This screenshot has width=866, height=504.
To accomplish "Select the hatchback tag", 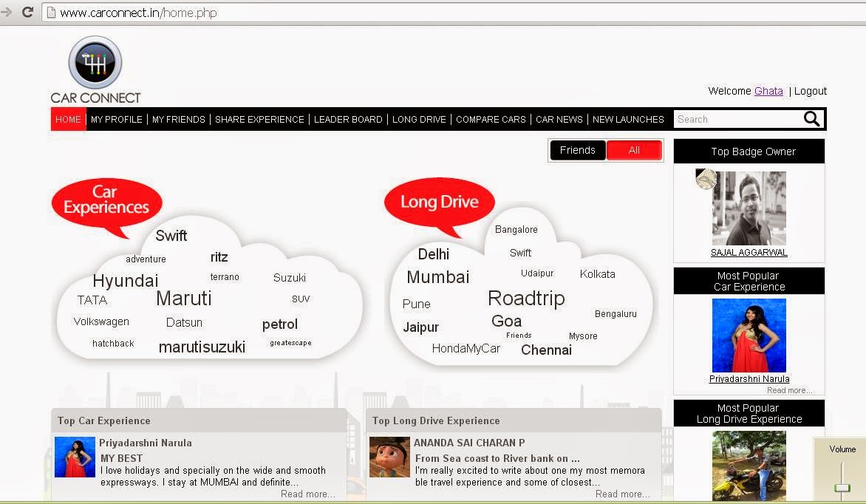I will point(113,343).
